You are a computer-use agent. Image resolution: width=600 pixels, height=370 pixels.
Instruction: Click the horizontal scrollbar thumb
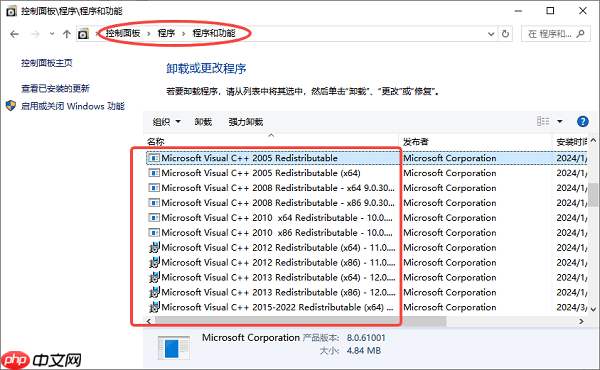(300, 321)
